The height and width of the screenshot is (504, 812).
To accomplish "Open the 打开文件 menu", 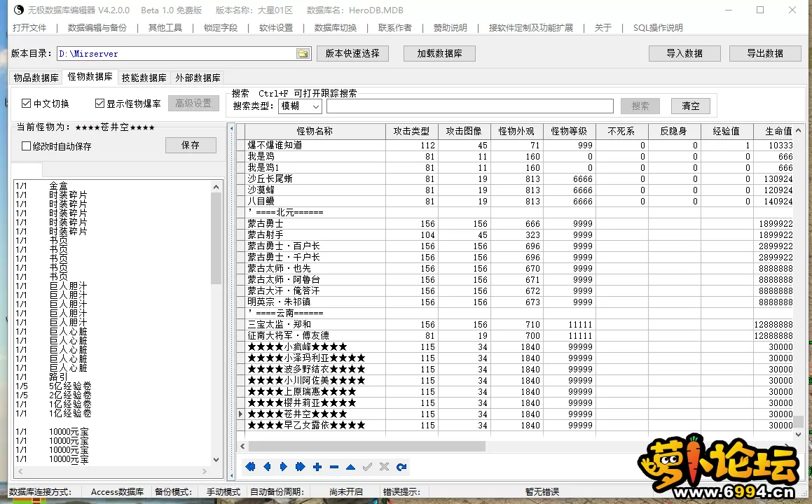I will point(29,28).
